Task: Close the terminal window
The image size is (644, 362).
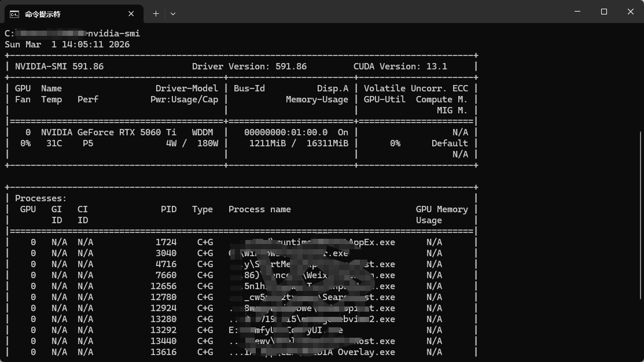Action: 631,12
